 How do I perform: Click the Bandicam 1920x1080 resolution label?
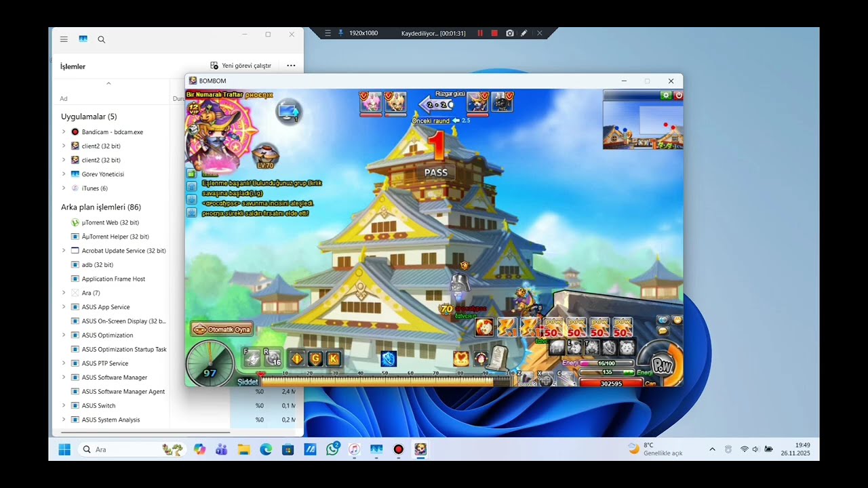tap(363, 33)
